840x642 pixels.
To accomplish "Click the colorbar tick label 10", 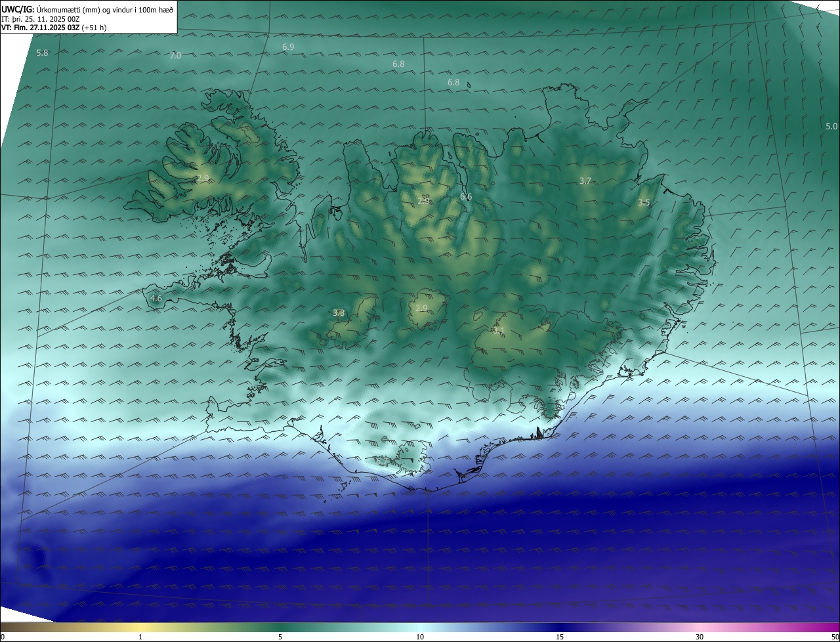I will pyautogui.click(x=420, y=637).
